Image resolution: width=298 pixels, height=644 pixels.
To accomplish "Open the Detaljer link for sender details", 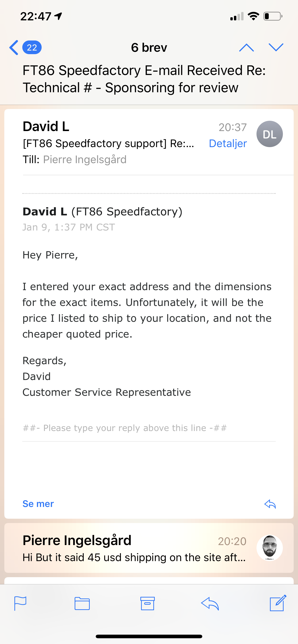I will coord(228,144).
